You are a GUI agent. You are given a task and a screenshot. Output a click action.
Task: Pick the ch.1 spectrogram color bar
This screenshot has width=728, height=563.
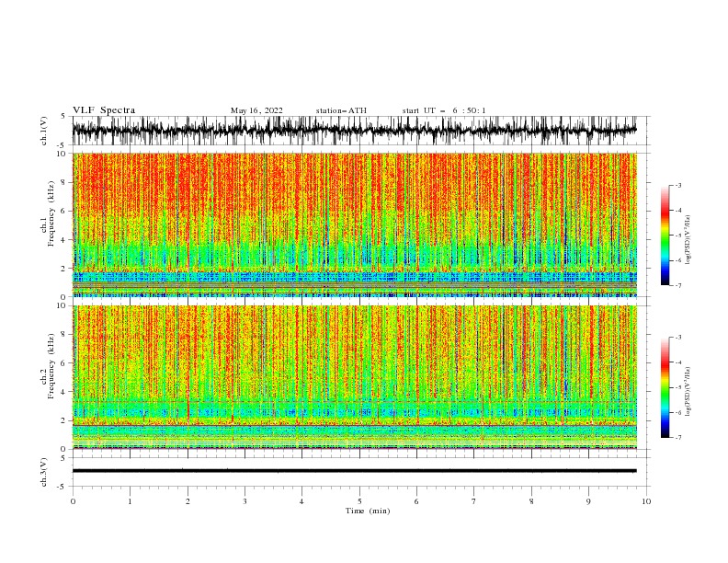click(x=665, y=236)
